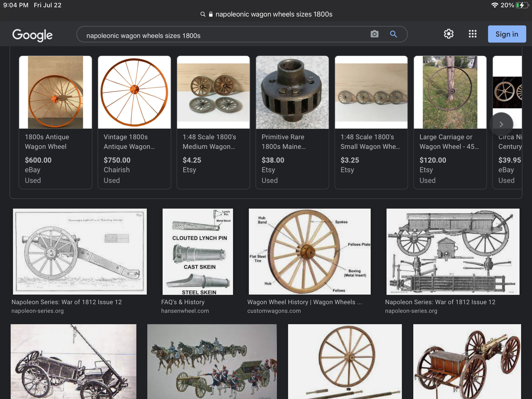Screen dimensions: 532x399
Task: Click the $750.00 price
Action: (x=117, y=160)
